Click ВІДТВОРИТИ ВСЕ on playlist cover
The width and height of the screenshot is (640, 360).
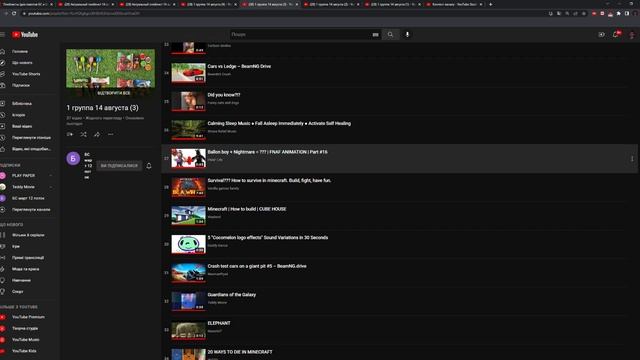[x=114, y=93]
